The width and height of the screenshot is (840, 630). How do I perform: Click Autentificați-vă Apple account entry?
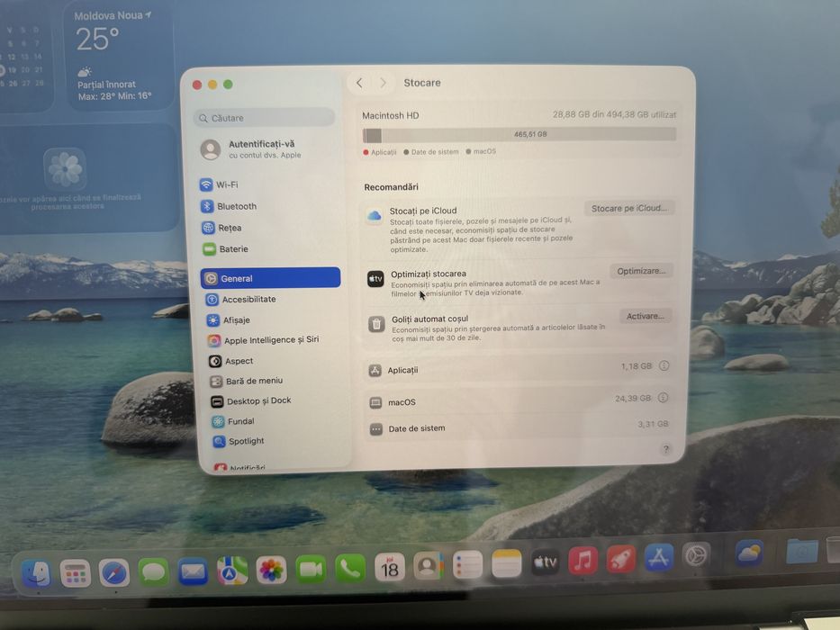coord(252,149)
